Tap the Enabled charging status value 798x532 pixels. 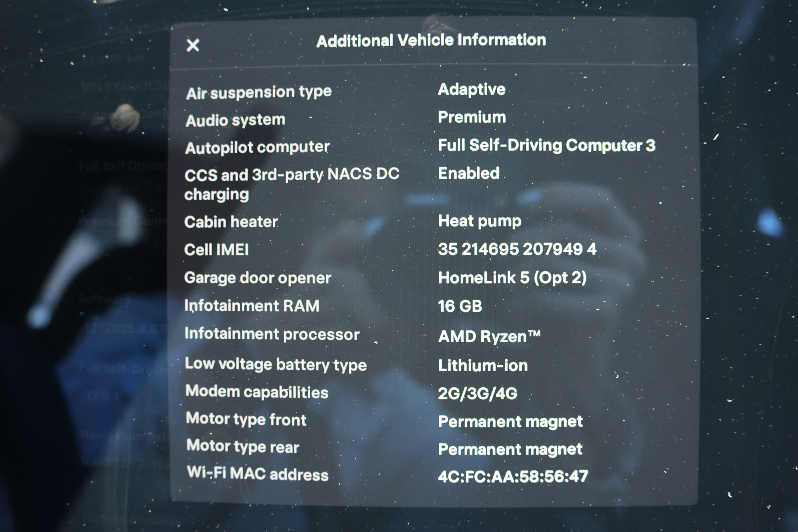pos(469,173)
